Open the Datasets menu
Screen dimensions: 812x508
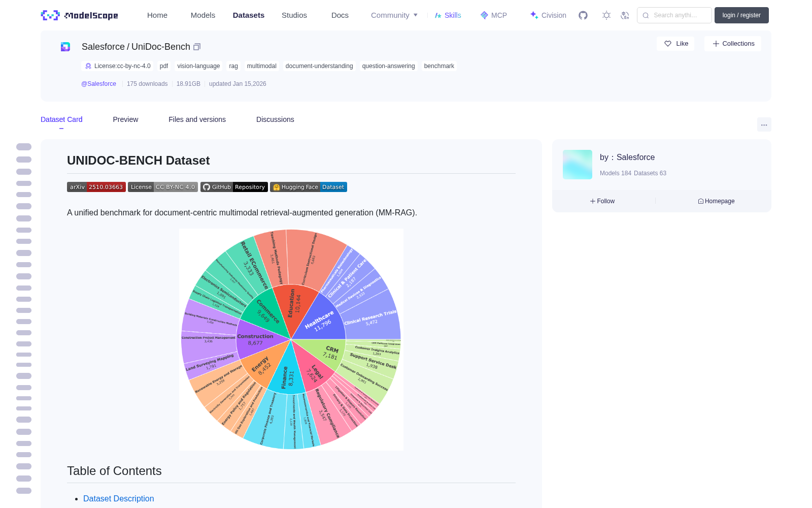(249, 15)
